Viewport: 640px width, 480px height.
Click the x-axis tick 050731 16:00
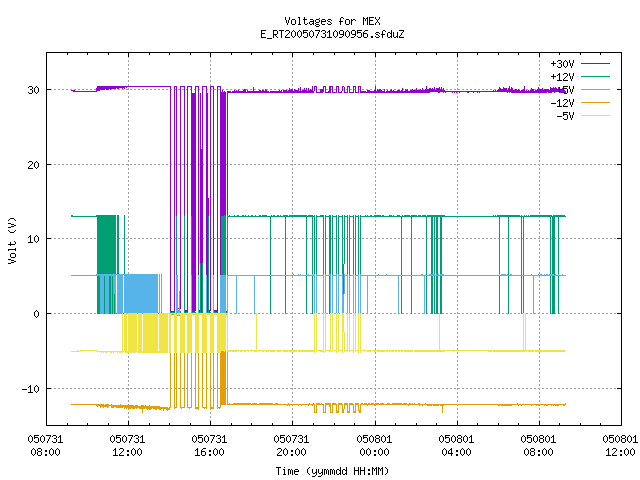point(209,446)
